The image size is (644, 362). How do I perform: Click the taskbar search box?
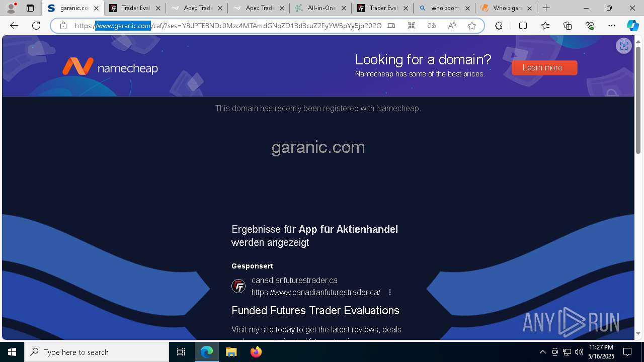[x=97, y=352]
